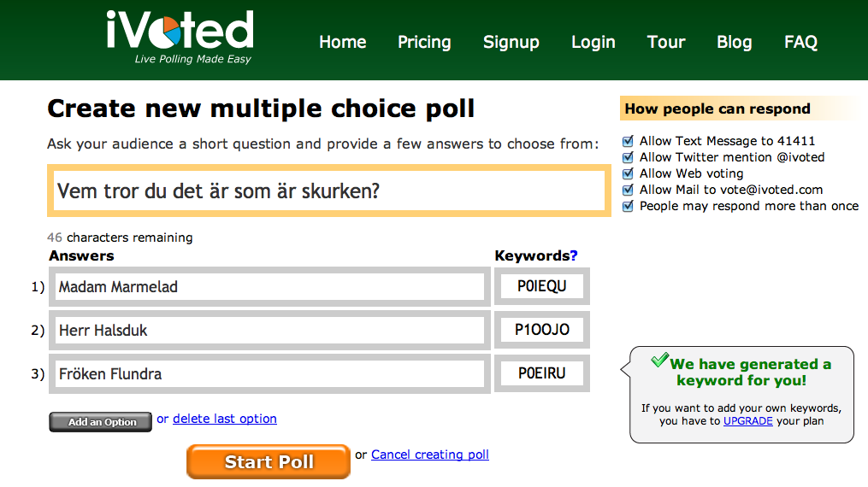The width and height of the screenshot is (868, 487).
Task: Disable Allow Twitter mention @ivoted
Action: point(629,157)
